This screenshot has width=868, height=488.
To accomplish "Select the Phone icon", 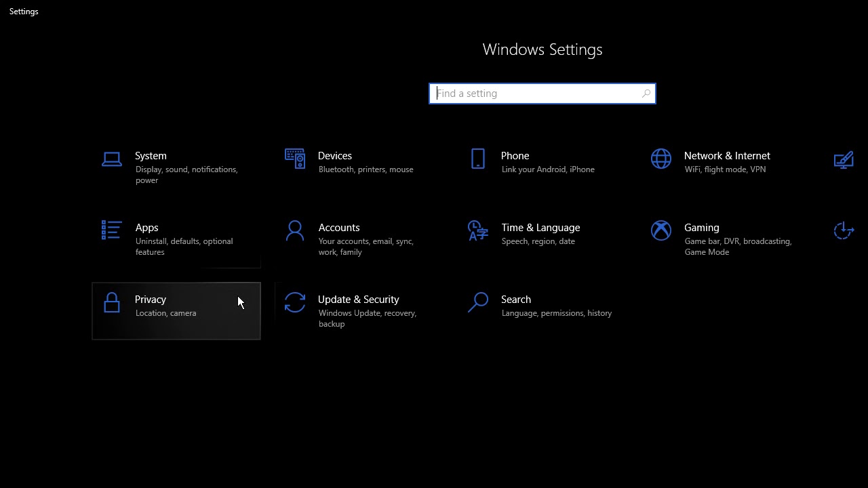I will pyautogui.click(x=478, y=159).
